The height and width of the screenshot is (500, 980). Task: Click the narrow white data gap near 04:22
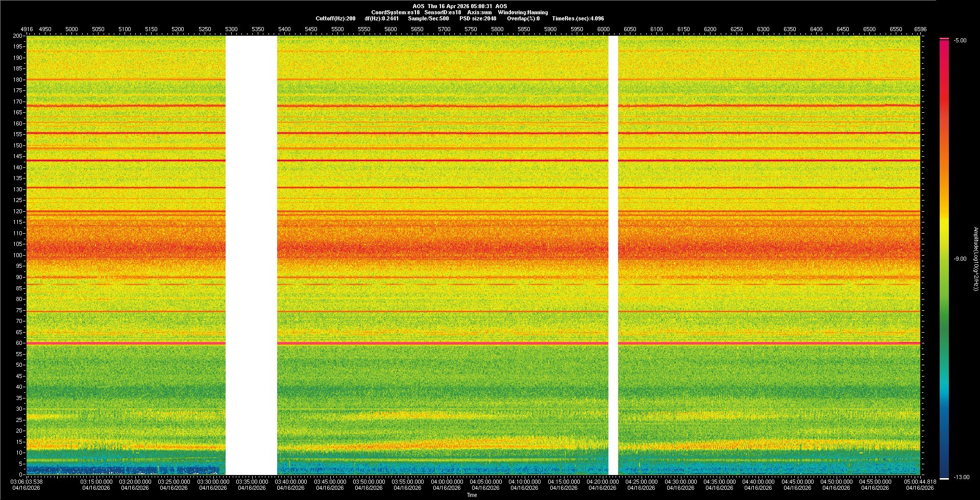(x=613, y=255)
